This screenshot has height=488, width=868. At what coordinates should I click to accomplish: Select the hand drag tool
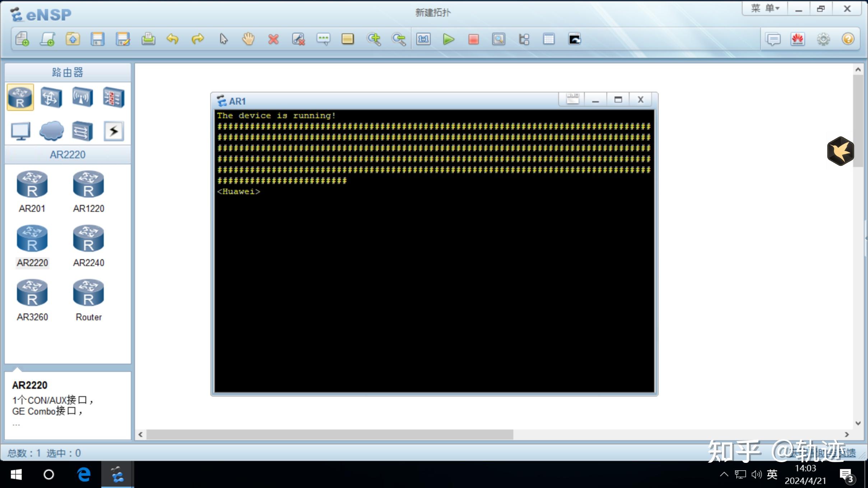coord(248,39)
